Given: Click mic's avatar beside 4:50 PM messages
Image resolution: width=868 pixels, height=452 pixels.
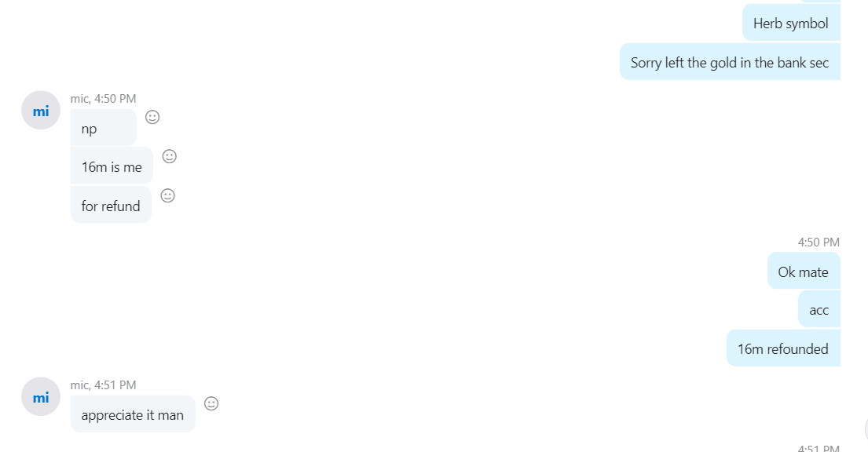Looking at the screenshot, I should click(41, 111).
